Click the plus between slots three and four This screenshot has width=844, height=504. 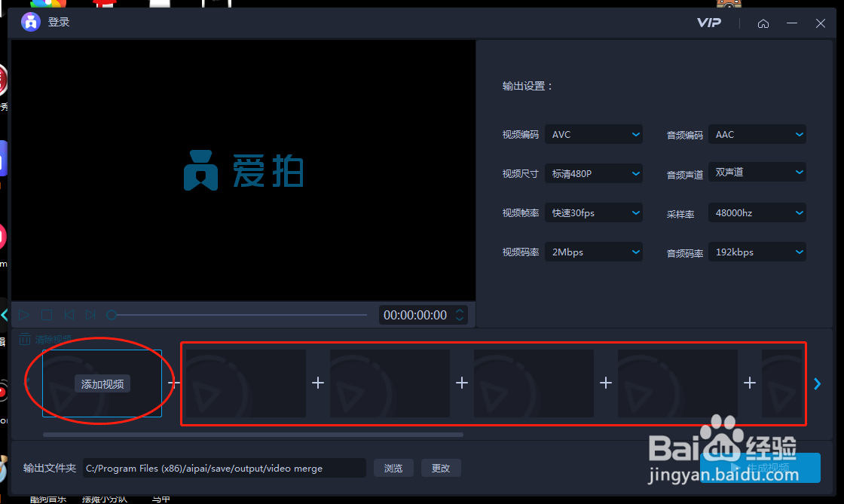click(x=462, y=383)
